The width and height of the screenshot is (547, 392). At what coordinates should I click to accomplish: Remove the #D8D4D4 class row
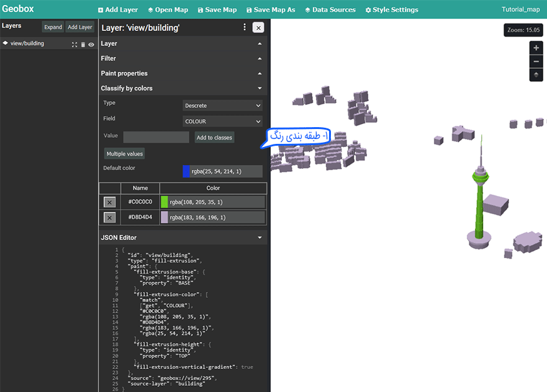point(109,217)
